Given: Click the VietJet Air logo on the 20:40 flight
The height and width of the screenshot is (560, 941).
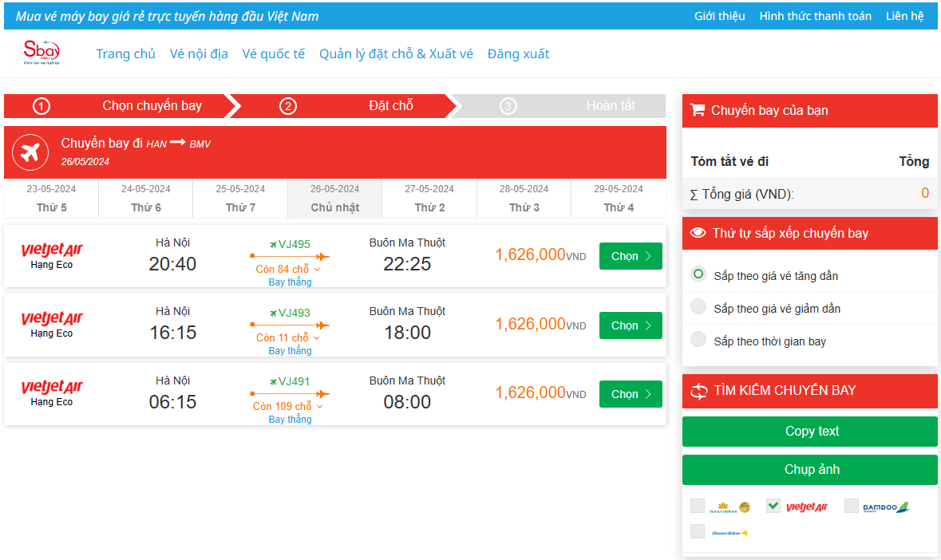Looking at the screenshot, I should click(x=52, y=250).
